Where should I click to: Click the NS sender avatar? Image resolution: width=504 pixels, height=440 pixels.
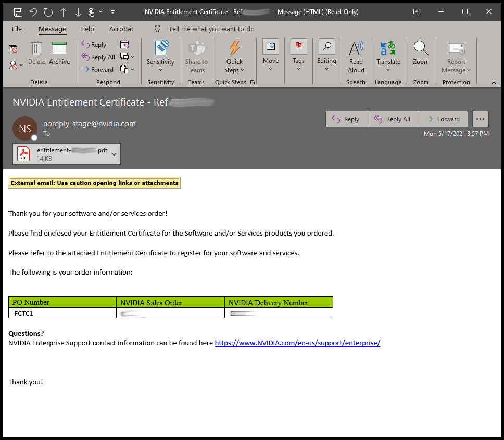point(25,128)
